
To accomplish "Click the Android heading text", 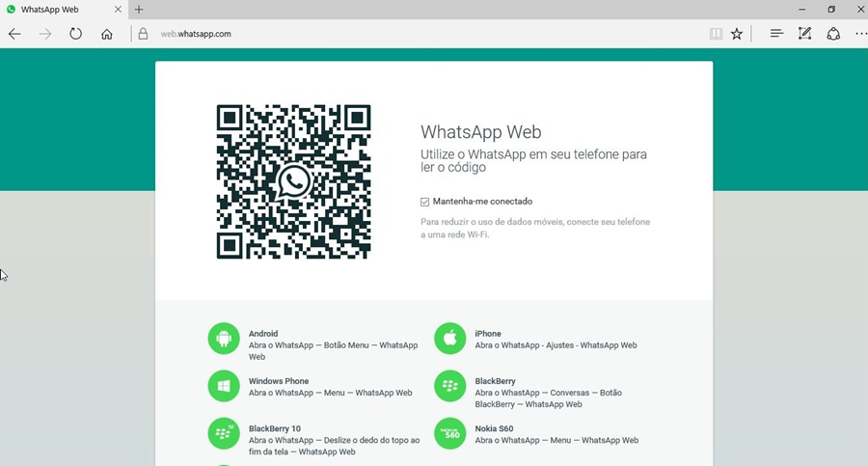I will click(x=263, y=334).
